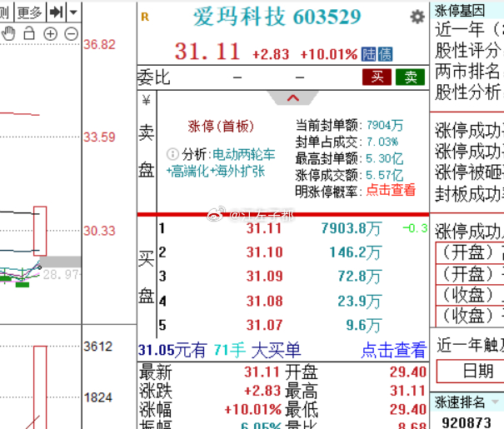
Task: Click 日期 column header
Action: pyautogui.click(x=478, y=372)
